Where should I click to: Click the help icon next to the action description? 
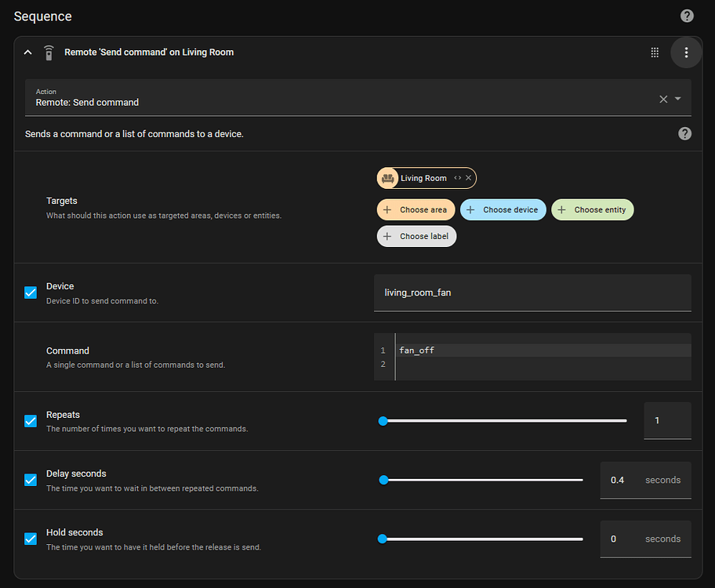click(x=684, y=133)
